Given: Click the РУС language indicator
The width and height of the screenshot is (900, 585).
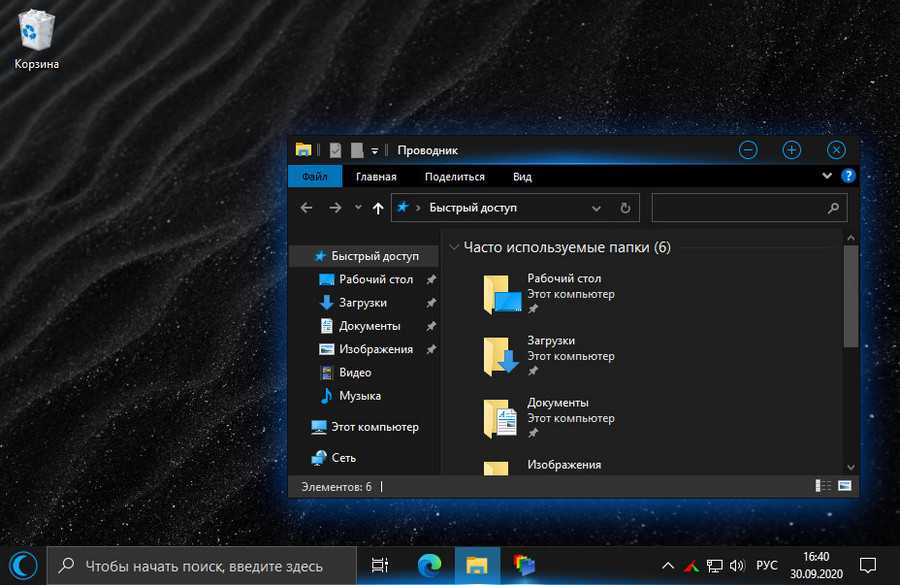Looking at the screenshot, I should [x=767, y=565].
